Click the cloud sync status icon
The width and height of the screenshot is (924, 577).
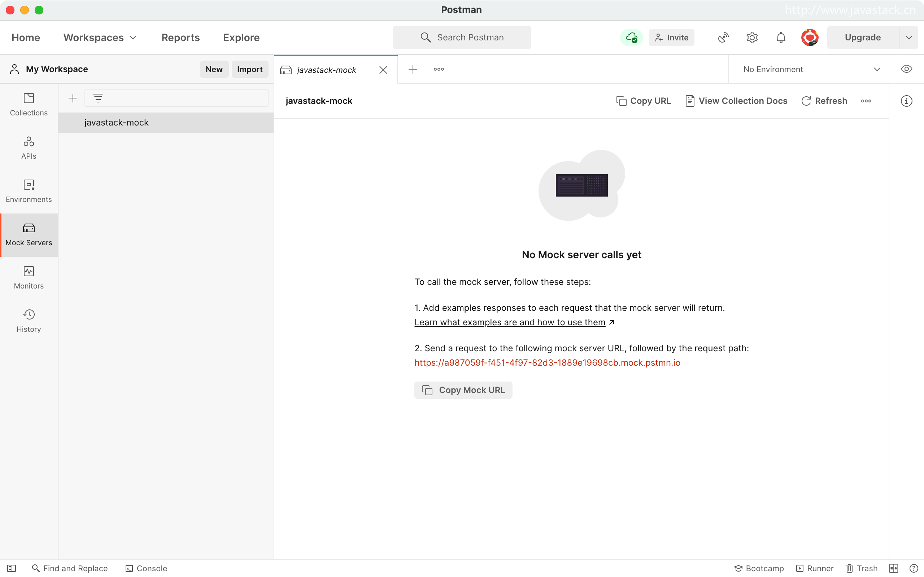(x=631, y=38)
